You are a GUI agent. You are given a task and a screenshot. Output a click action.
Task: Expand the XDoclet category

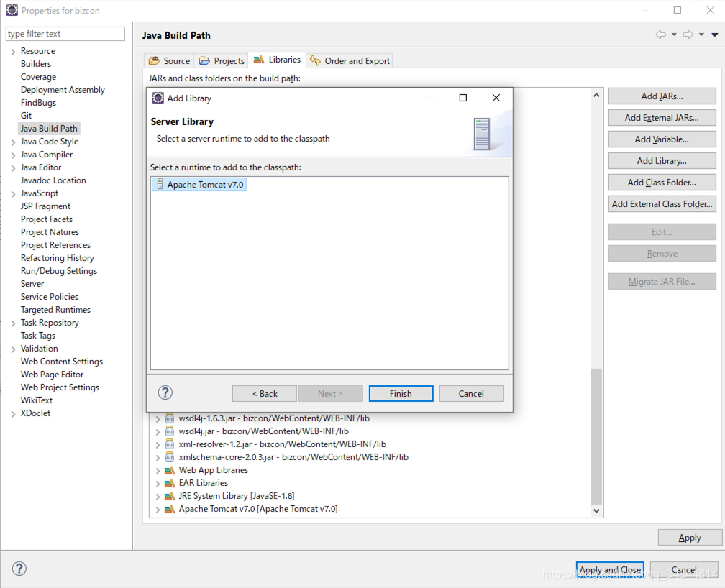point(14,414)
